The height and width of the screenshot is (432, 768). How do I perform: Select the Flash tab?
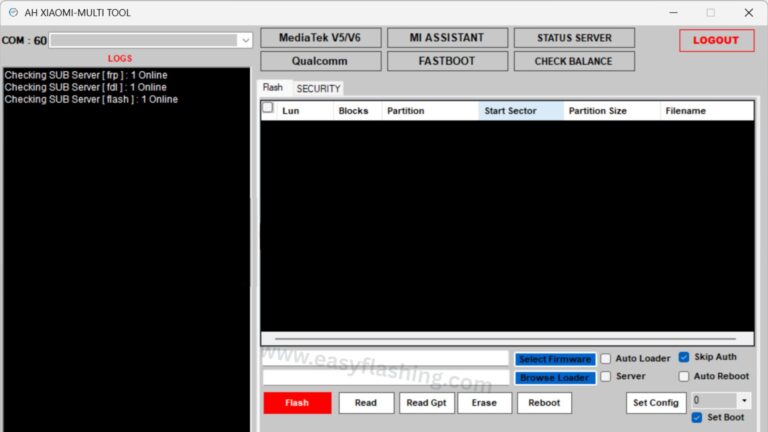[272, 88]
